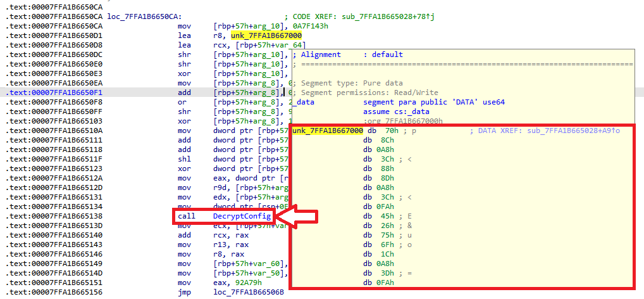Screen dimensions: 644x299
Task: Click address .text:00007FFA1B665111
Action: 54,140
